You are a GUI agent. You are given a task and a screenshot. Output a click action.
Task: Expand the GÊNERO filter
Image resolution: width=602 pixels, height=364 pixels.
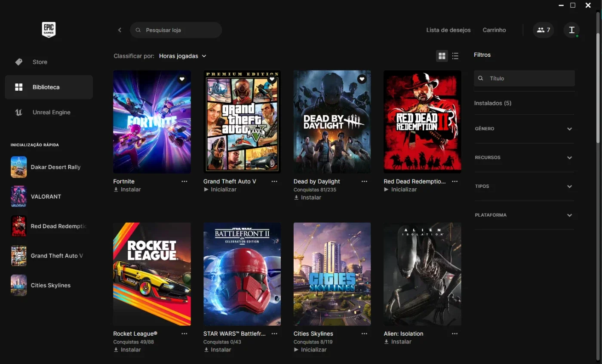pyautogui.click(x=524, y=129)
